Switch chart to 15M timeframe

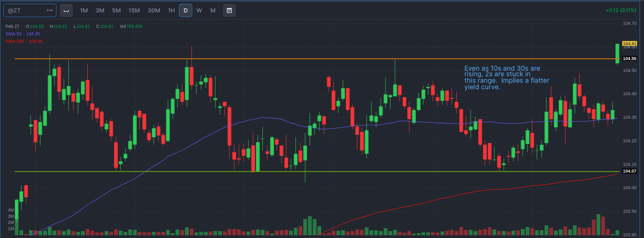pyautogui.click(x=134, y=11)
